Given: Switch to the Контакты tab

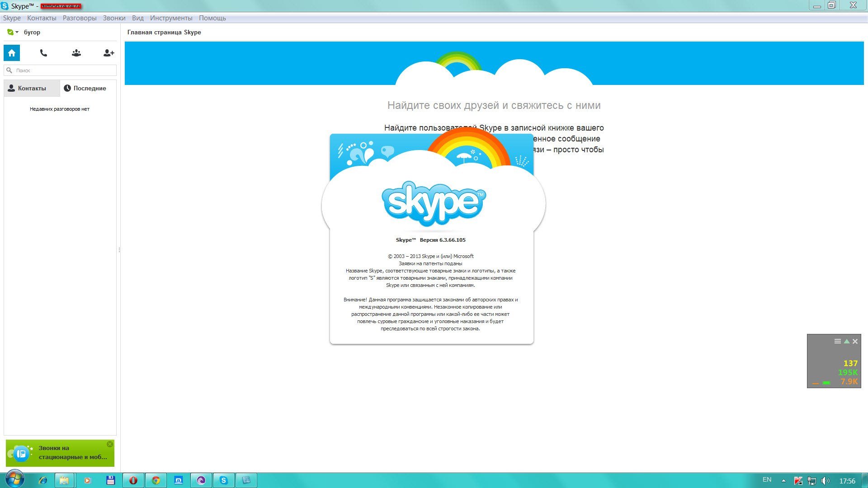Looking at the screenshot, I should click(x=32, y=88).
